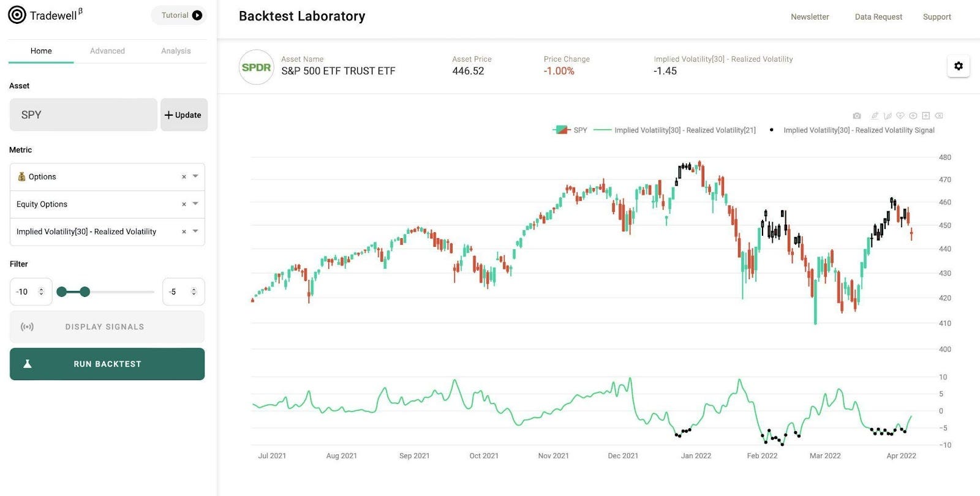
Task: Toggle SPY series in chart legend
Action: [570, 130]
